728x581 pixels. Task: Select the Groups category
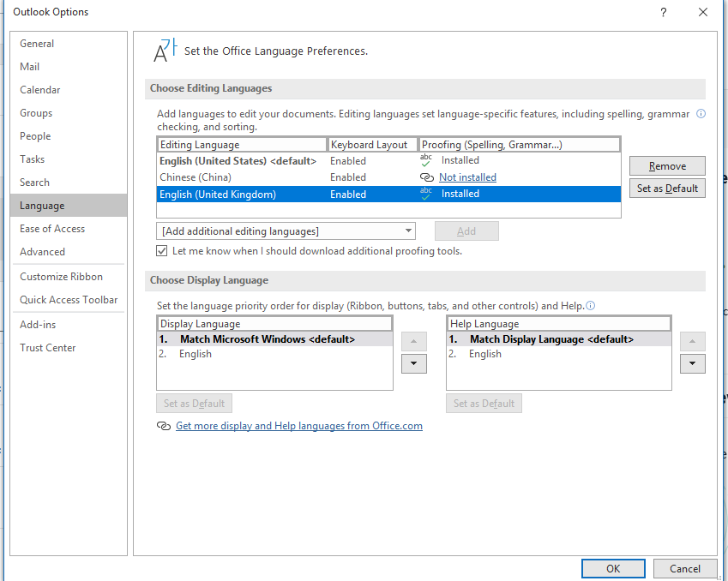tap(69, 113)
